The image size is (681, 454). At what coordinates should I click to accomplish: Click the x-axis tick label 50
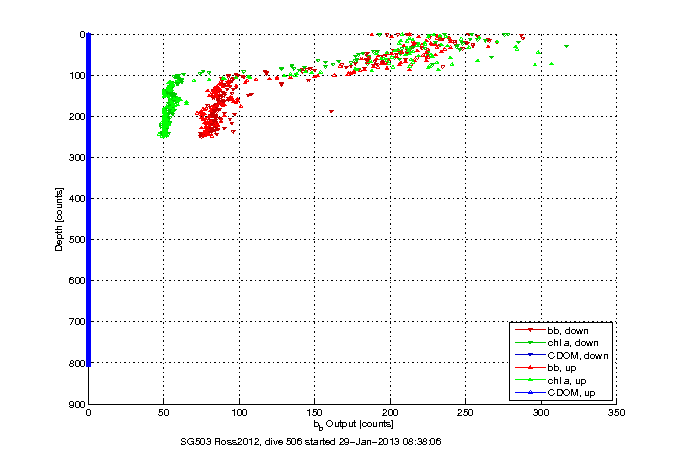pos(164,412)
